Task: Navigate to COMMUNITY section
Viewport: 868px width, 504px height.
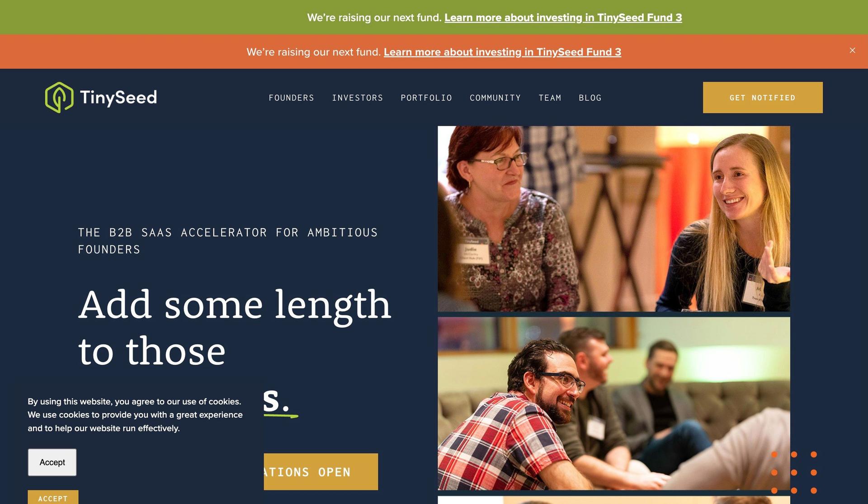Action: click(495, 97)
